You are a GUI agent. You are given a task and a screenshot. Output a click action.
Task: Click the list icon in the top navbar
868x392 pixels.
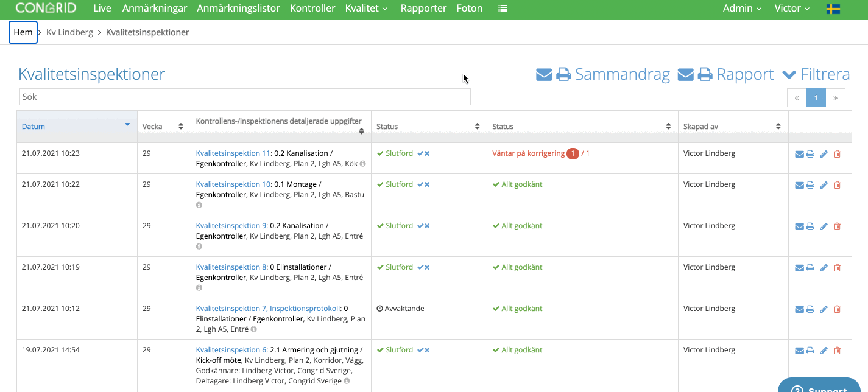point(503,9)
